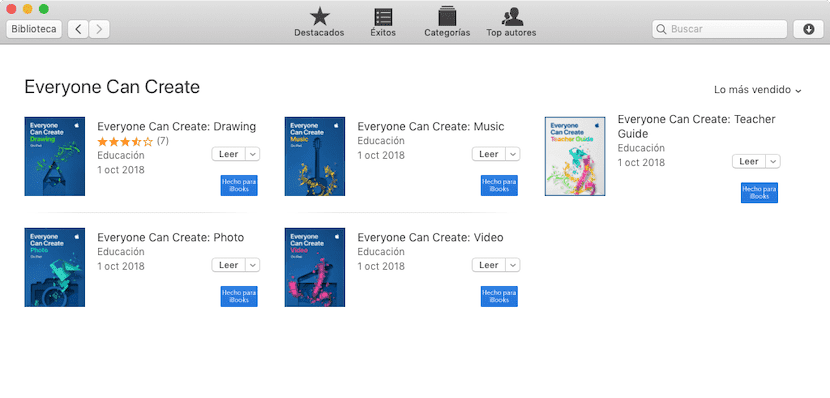Expand the arrow next to Music's Leer
This screenshot has width=830, height=398.
click(x=513, y=154)
